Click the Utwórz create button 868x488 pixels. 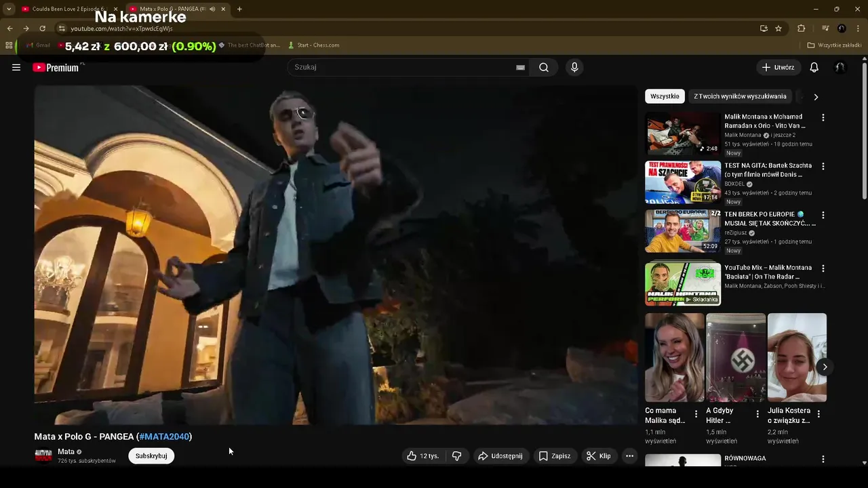[x=778, y=67]
